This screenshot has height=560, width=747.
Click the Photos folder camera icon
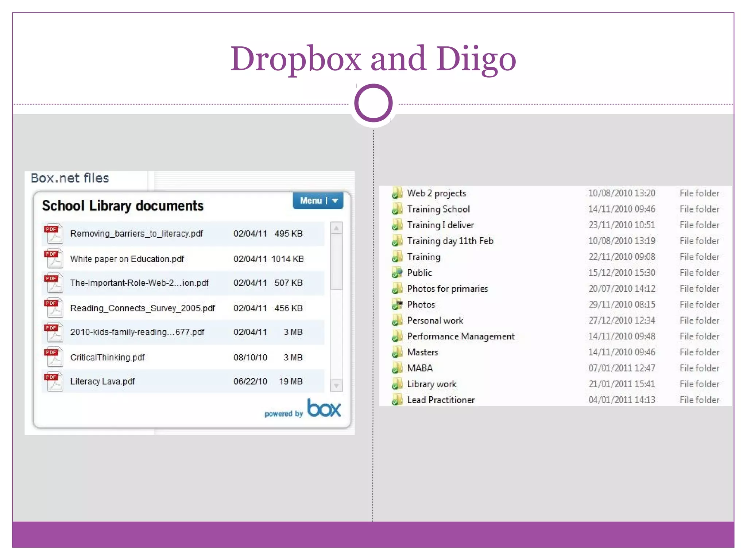coord(397,304)
